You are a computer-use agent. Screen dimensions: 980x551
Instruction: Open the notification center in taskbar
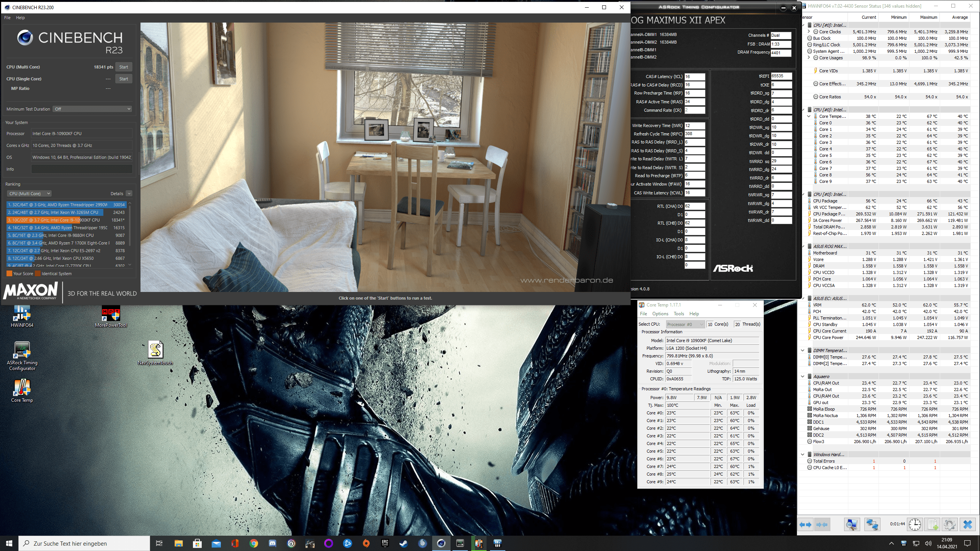tap(967, 543)
